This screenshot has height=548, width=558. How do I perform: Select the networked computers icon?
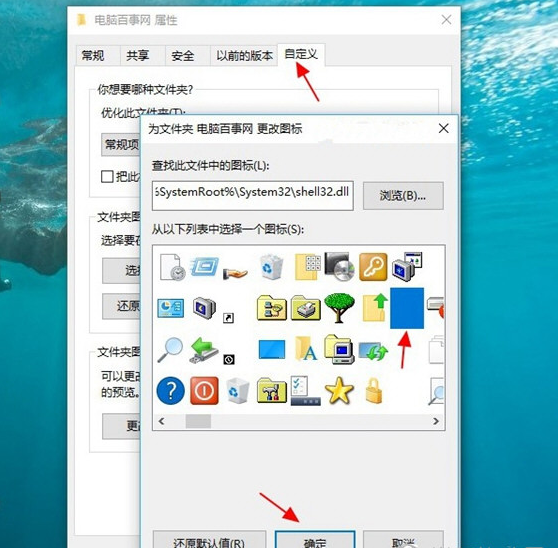click(x=407, y=266)
